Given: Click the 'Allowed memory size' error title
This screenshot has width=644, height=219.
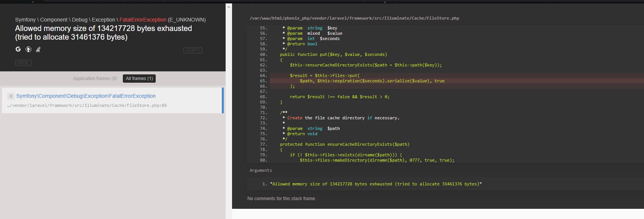Looking at the screenshot, I should 104,33.
